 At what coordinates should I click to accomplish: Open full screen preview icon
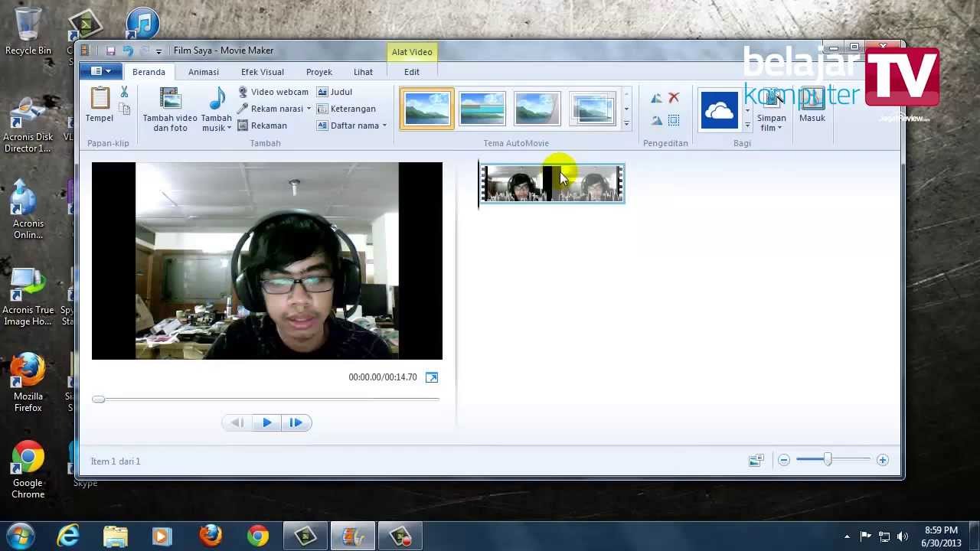[x=432, y=377]
